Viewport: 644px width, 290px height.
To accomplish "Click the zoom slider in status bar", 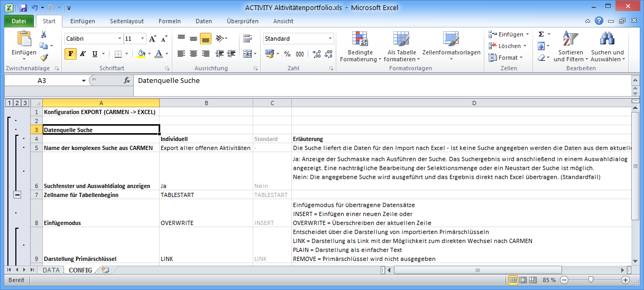I will (591, 280).
